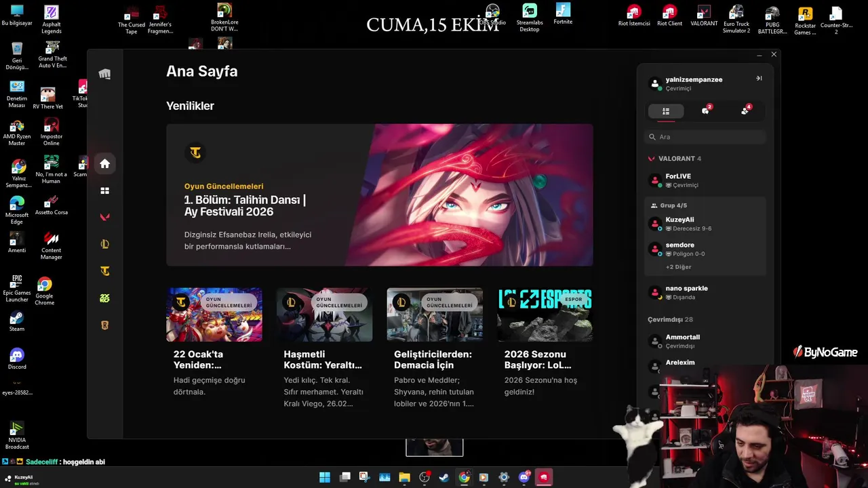
Task: Open OBS Studio on taskbar
Action: coord(425,477)
